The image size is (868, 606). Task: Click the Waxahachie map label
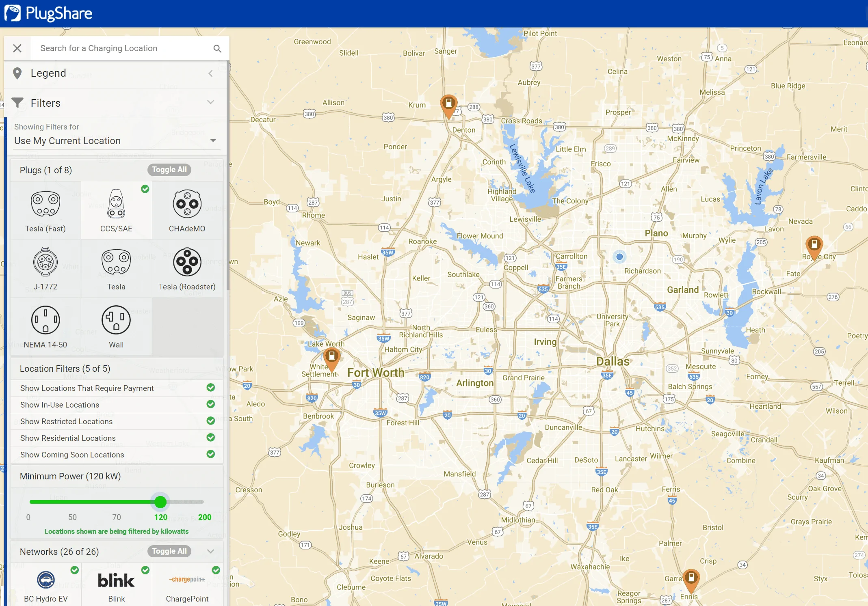(590, 567)
